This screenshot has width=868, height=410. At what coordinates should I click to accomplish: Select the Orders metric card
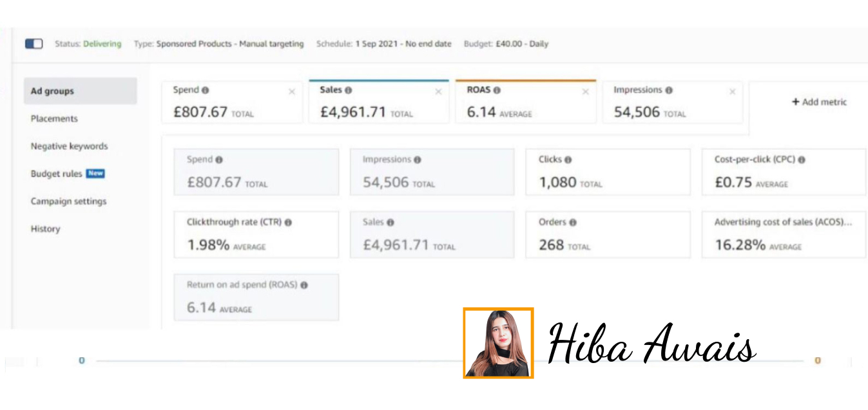coord(607,234)
